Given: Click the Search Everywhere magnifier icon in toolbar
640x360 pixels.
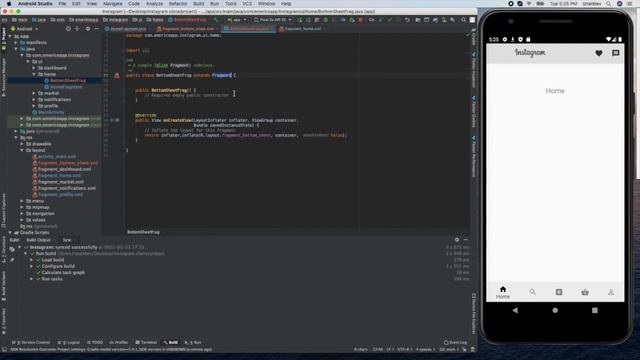Looking at the screenshot, I should point(463,20).
